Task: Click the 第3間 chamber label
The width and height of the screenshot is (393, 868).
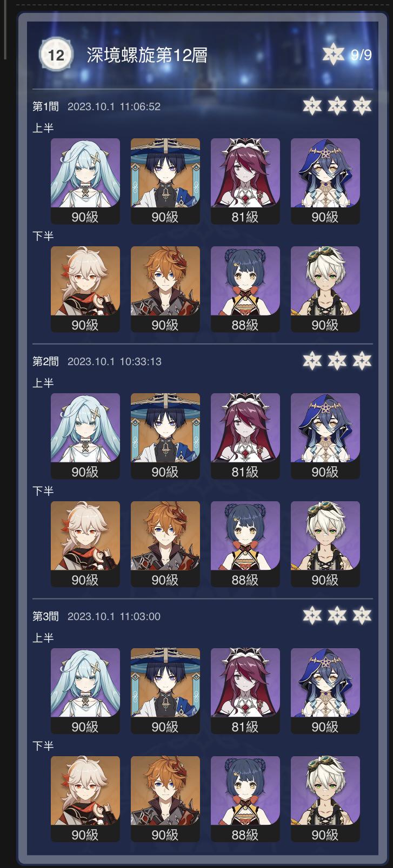Action: pyautogui.click(x=45, y=616)
